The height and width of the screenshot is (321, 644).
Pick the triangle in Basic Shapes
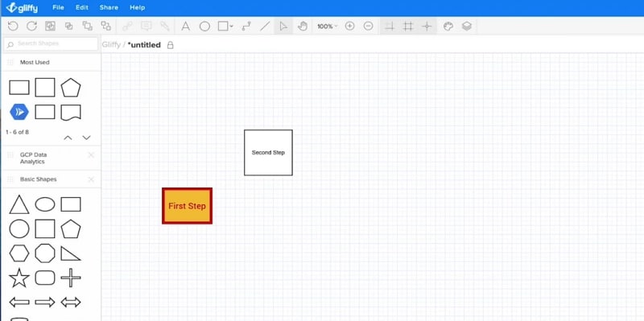19,204
